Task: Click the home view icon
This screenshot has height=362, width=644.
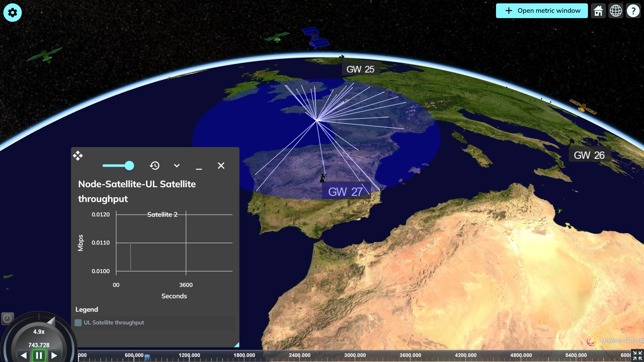Action: click(598, 11)
